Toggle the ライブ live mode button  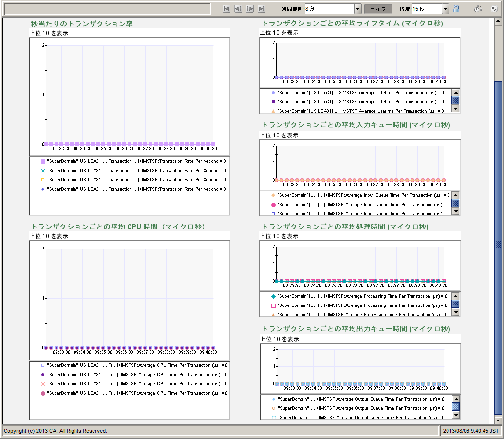(x=378, y=9)
